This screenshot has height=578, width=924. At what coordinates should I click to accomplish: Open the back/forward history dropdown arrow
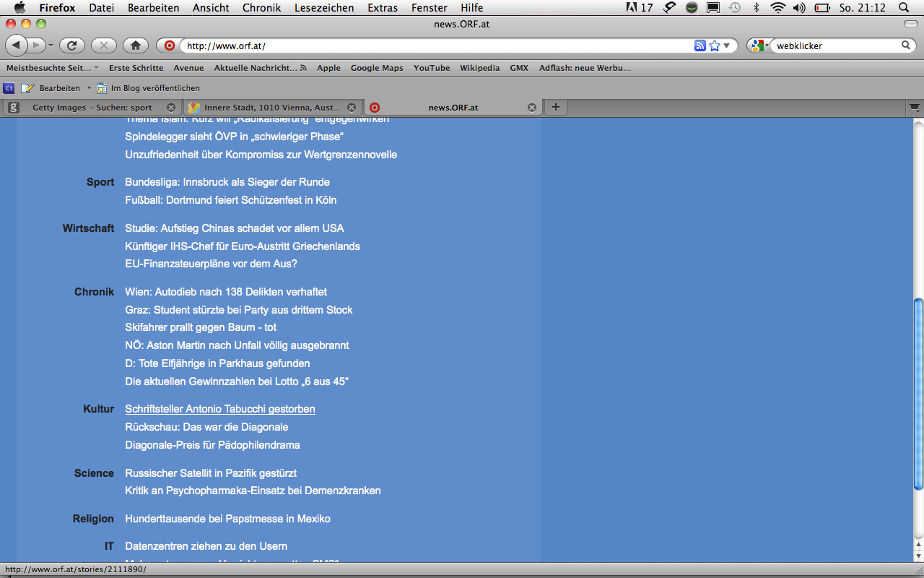(51, 46)
